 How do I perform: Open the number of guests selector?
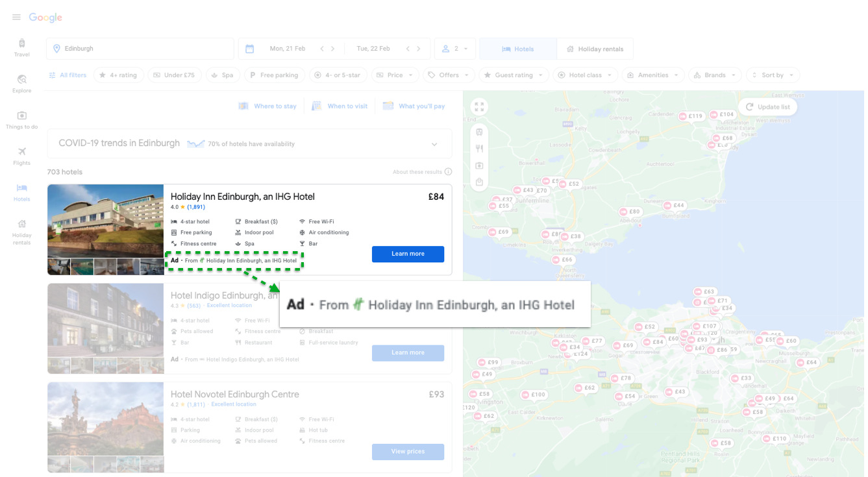pos(454,49)
